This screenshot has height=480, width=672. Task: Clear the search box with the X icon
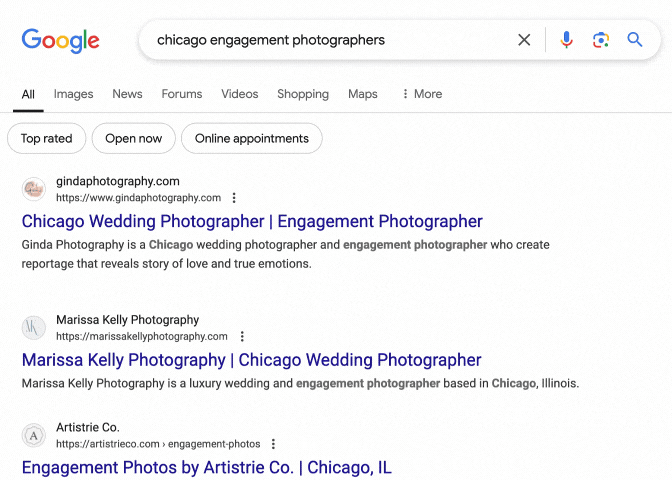(x=524, y=40)
